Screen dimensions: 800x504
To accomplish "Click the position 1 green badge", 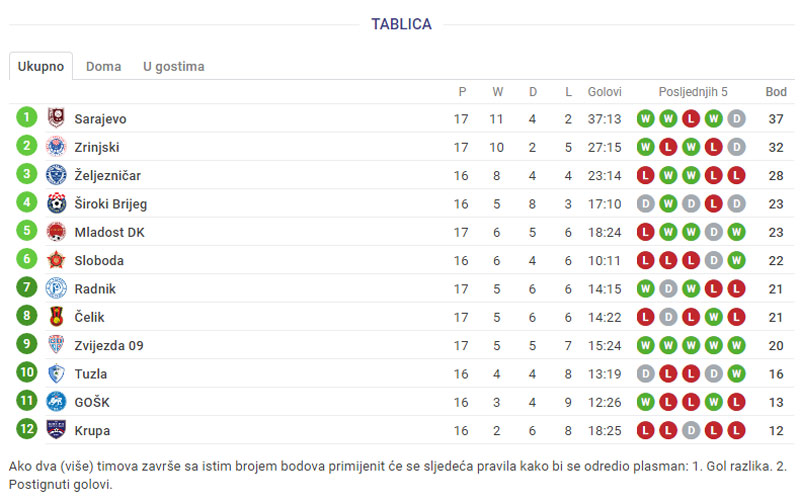I will 27,117.
